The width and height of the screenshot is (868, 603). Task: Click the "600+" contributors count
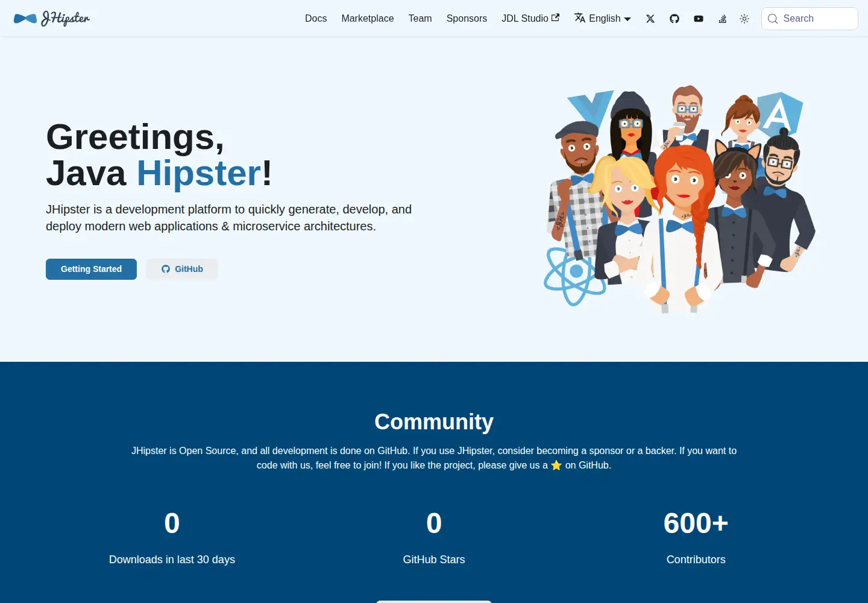tap(696, 523)
